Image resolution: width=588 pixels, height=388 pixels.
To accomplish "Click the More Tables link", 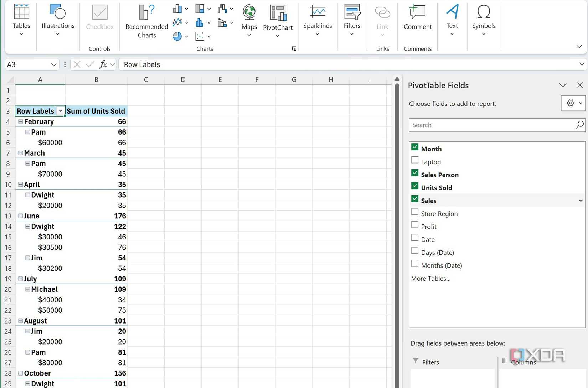I will pos(430,278).
